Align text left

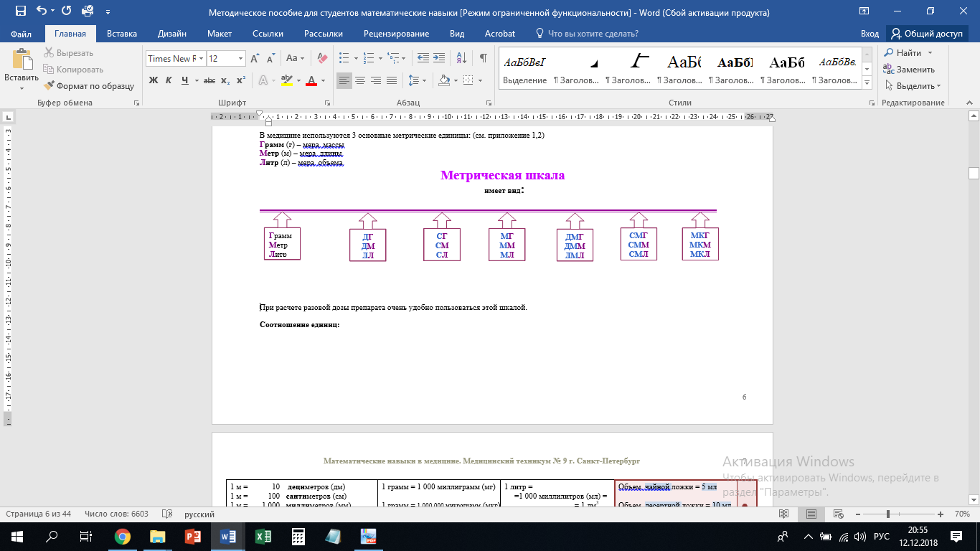click(x=344, y=80)
